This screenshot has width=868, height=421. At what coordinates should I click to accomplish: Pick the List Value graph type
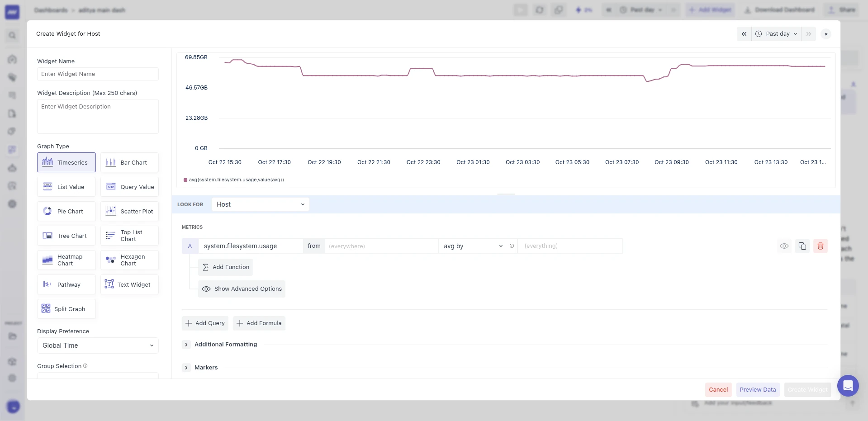pyautogui.click(x=66, y=187)
